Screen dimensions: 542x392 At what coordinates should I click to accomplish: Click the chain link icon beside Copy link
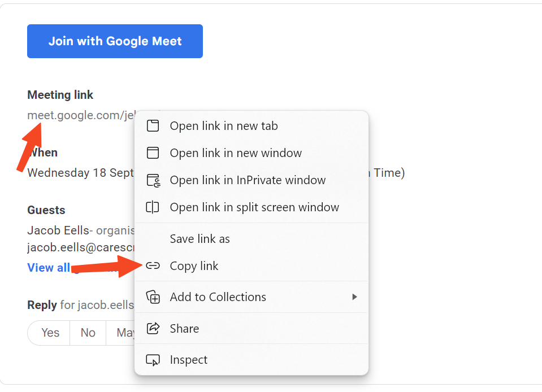click(153, 265)
